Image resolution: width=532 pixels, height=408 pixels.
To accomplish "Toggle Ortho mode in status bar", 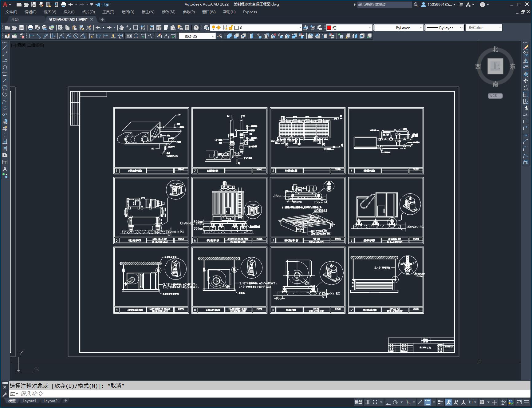I will 388,402.
